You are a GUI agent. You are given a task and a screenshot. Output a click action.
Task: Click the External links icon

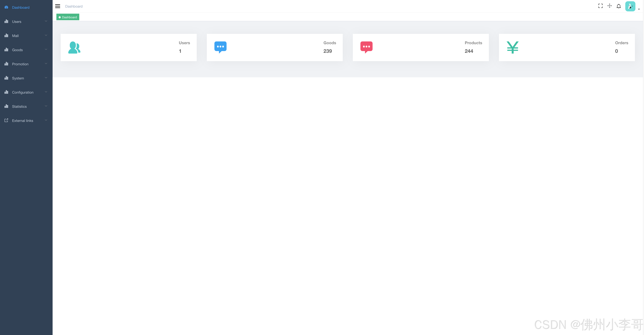(6, 120)
